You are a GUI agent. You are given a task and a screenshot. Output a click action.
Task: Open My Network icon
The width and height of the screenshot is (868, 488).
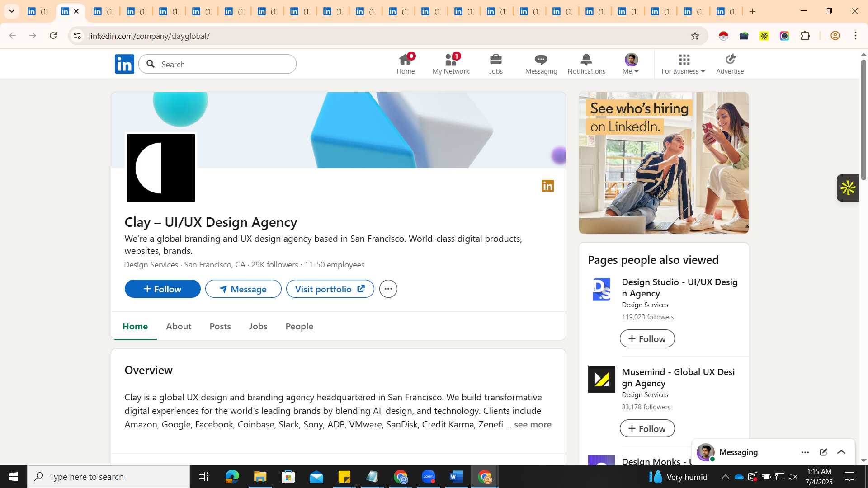pos(451,59)
